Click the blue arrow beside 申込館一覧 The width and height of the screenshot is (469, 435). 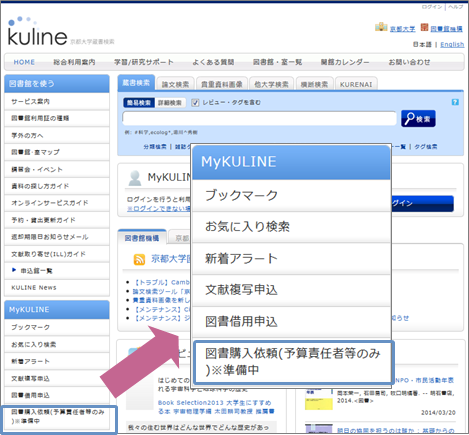[14, 270]
